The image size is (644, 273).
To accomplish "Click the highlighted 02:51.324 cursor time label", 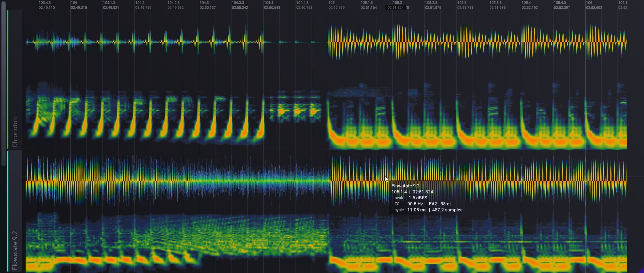I will (395, 8).
